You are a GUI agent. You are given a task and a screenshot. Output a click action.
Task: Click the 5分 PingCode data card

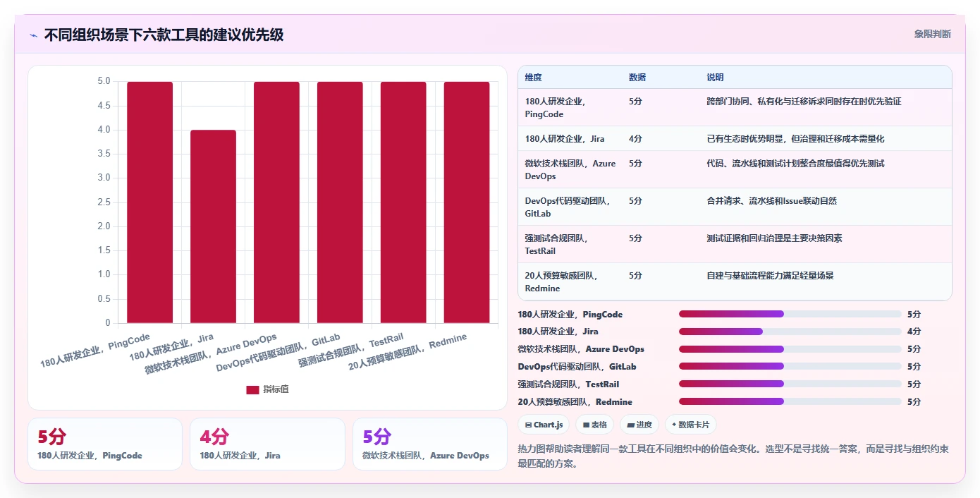(105, 444)
